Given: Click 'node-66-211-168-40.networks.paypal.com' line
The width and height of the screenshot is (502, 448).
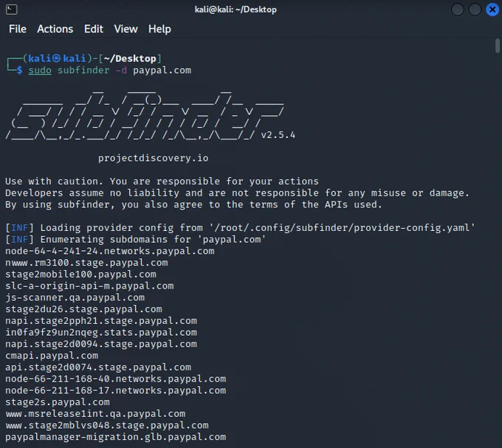Looking at the screenshot, I should coord(116,379).
